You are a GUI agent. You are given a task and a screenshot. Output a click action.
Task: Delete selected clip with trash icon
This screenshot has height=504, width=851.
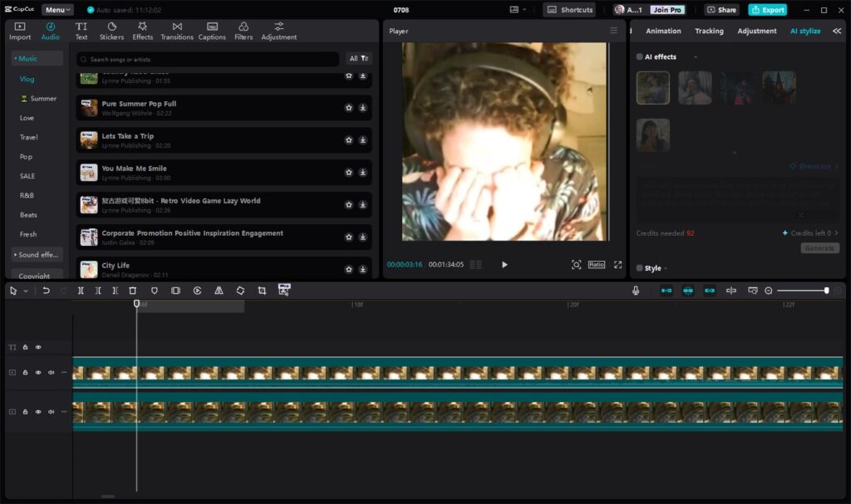click(x=132, y=291)
